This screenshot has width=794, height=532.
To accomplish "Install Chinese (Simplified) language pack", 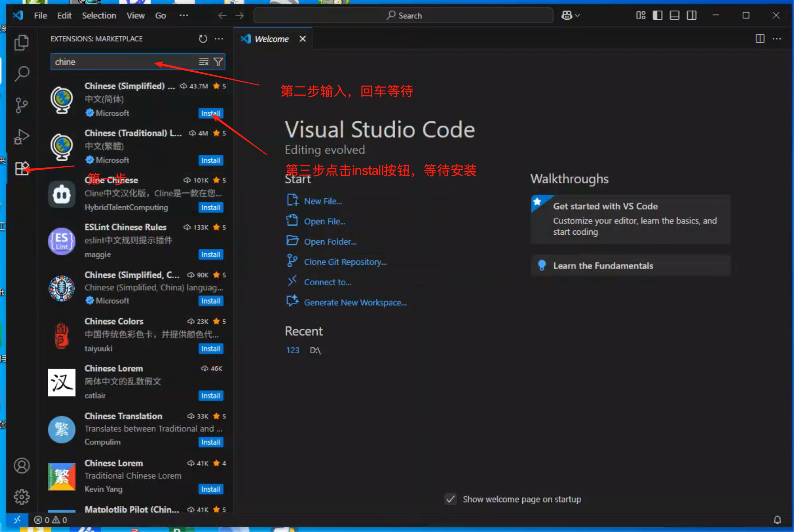I will (x=211, y=113).
